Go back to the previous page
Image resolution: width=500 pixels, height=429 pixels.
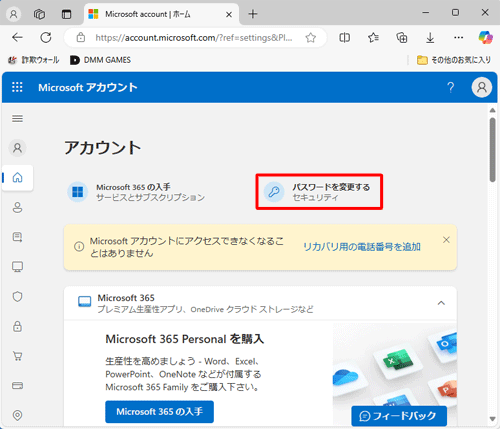point(17,37)
